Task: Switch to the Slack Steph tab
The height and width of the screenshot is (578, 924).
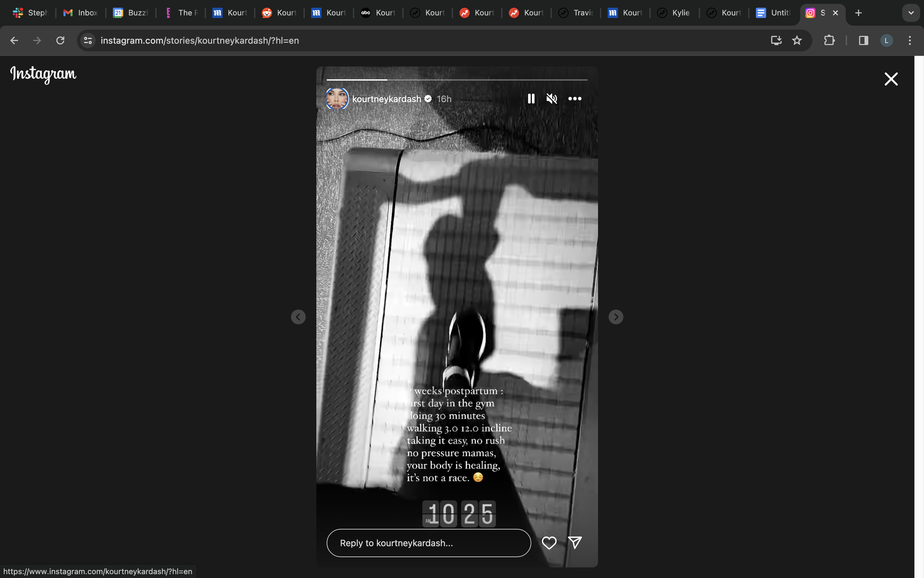Action: tap(30, 13)
